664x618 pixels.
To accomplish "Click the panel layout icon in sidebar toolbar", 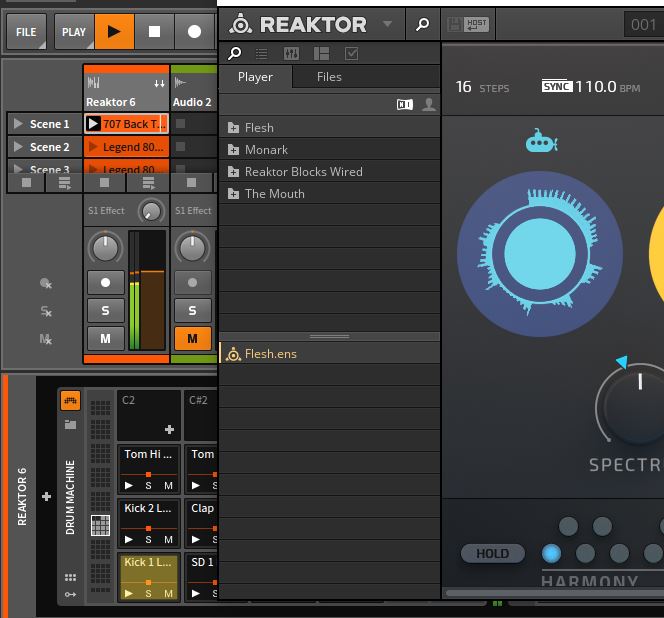I will click(321, 54).
